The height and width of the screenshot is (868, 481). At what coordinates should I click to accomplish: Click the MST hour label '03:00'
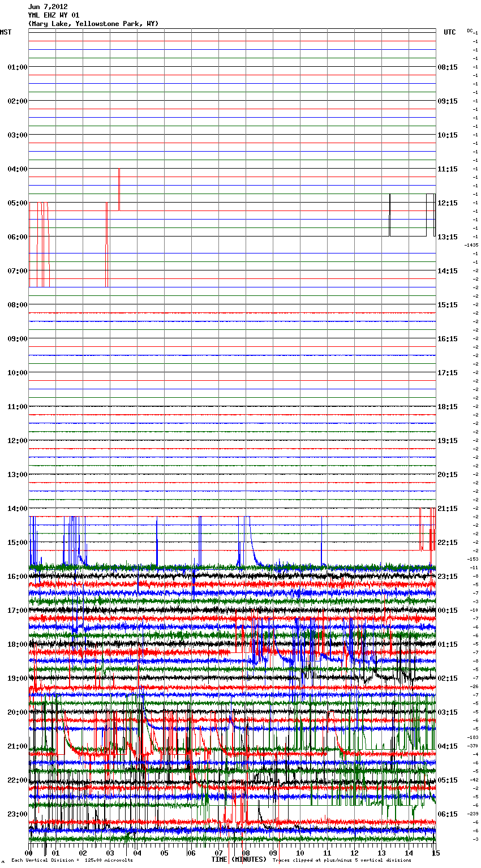pos(18,135)
